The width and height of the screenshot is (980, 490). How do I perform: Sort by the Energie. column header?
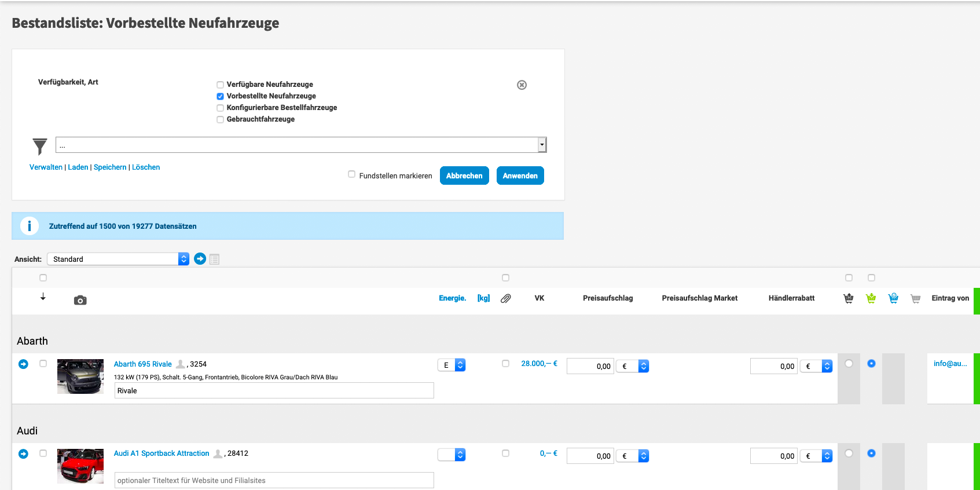coord(452,298)
